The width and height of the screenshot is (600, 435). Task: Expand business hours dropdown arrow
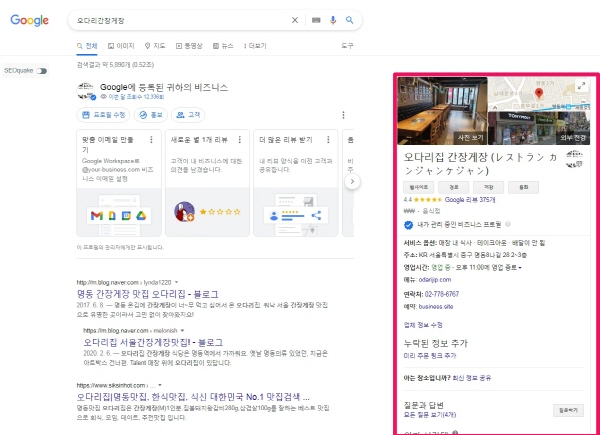click(x=520, y=267)
